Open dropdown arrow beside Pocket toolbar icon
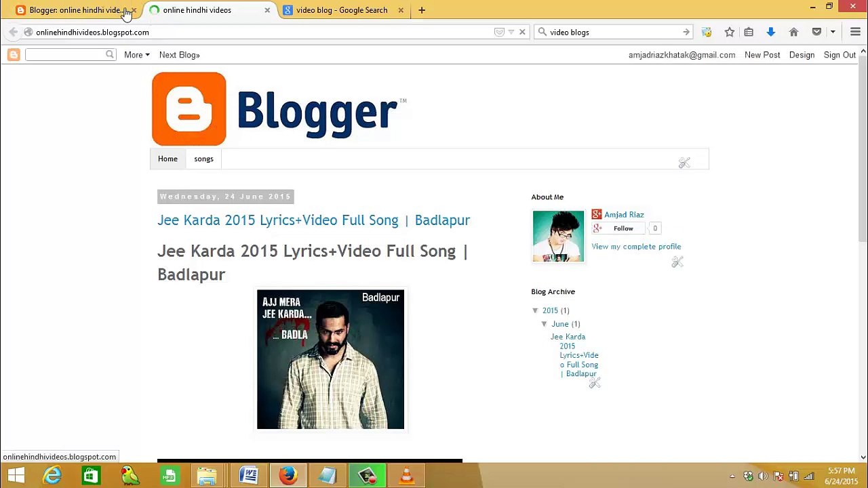This screenshot has width=868, height=488. 833,32
